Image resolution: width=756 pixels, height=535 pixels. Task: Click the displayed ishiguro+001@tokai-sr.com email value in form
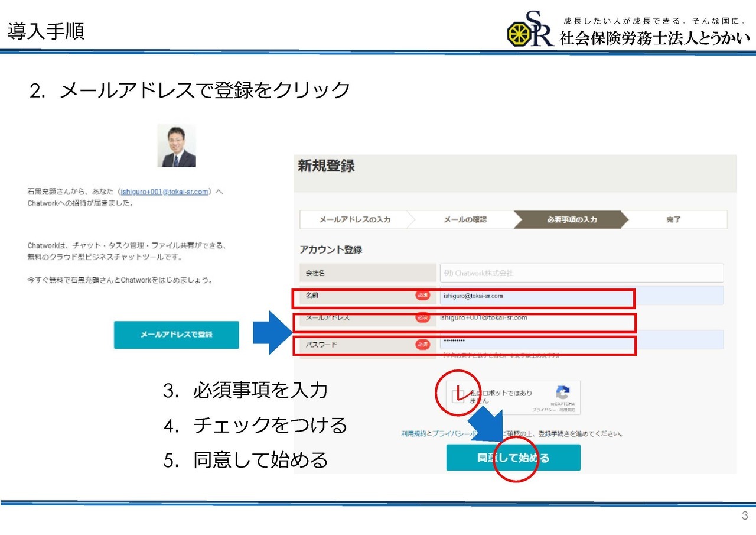(x=484, y=317)
